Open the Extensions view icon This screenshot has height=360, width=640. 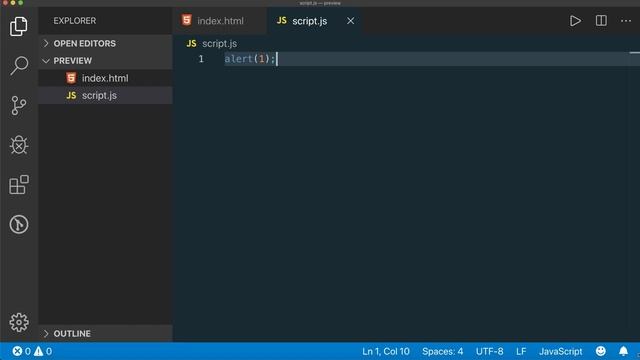coord(19,184)
